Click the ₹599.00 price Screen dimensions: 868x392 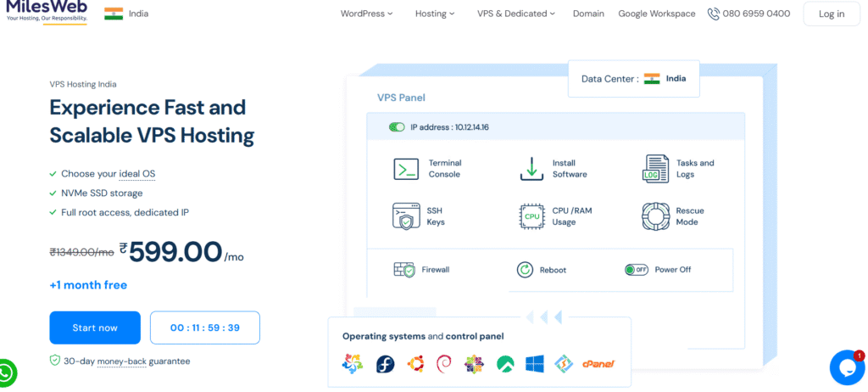[171, 252]
